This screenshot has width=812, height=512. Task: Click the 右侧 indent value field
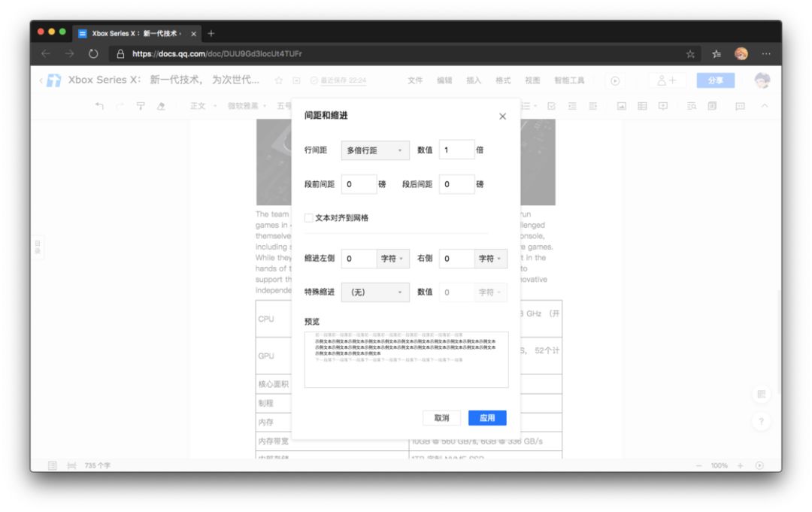[456, 259]
